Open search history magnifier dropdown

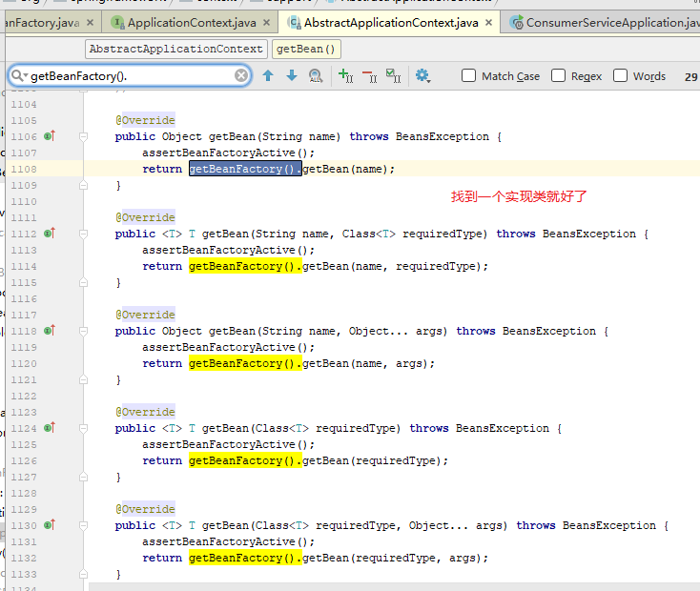tap(19, 75)
